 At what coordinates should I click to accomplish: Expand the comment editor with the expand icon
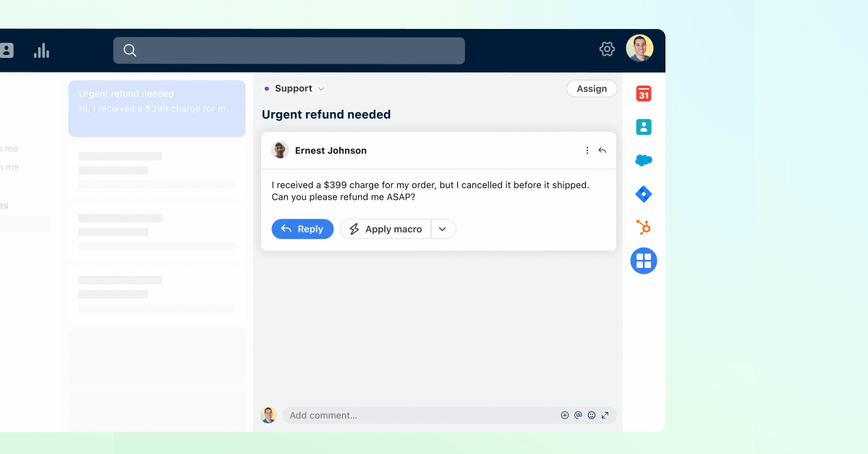(605, 415)
